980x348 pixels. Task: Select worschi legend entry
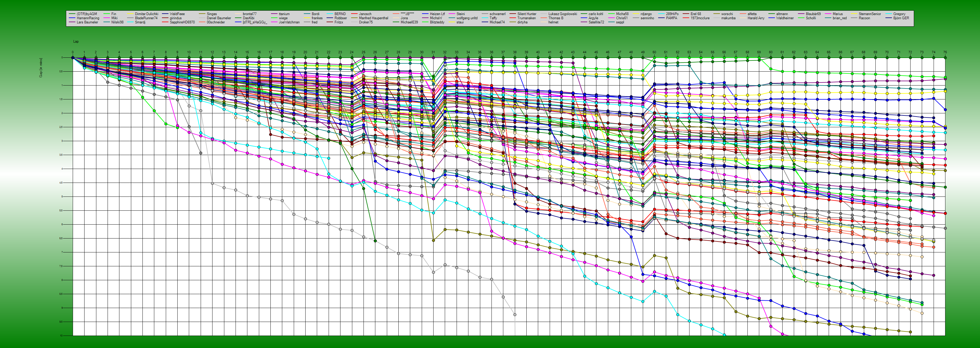tap(727, 14)
